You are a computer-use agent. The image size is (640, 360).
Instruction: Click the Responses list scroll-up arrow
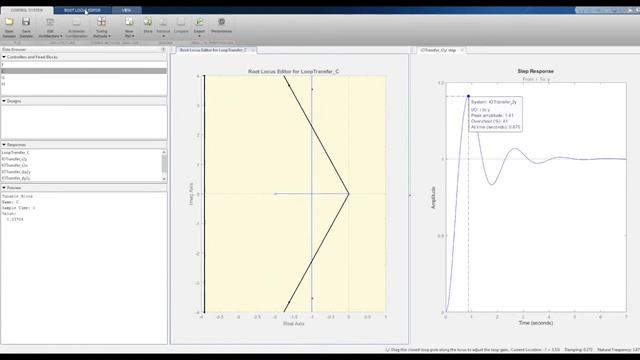pos(164,152)
